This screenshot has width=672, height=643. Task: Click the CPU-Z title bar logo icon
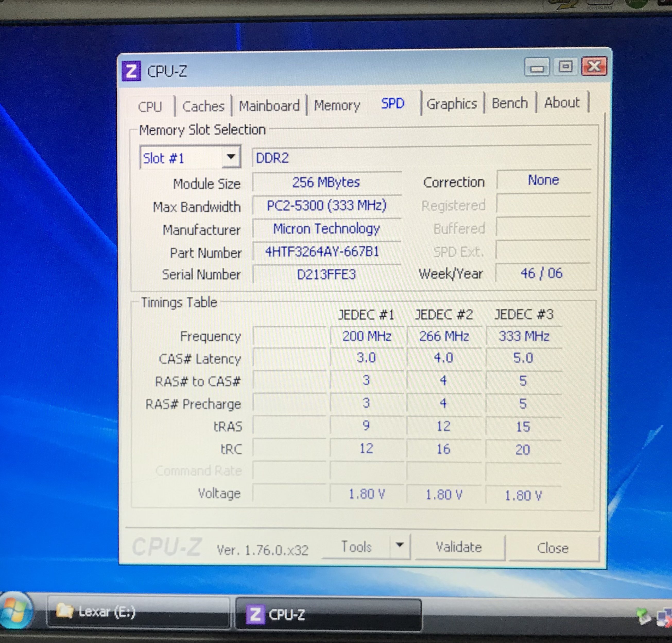(131, 71)
